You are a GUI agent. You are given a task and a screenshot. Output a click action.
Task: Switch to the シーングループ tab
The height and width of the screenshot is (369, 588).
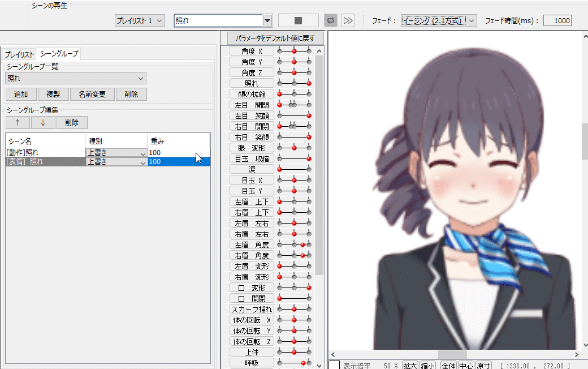(x=59, y=54)
